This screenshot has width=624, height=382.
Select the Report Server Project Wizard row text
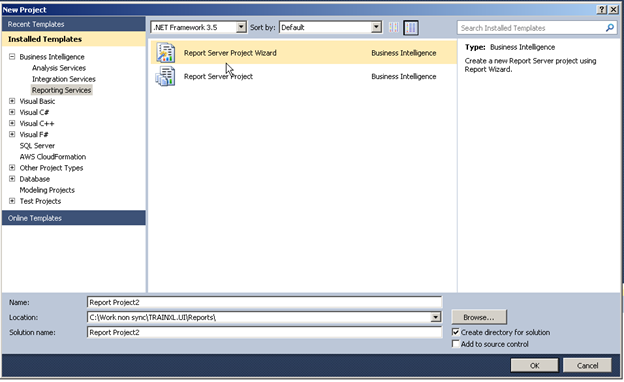click(230, 53)
